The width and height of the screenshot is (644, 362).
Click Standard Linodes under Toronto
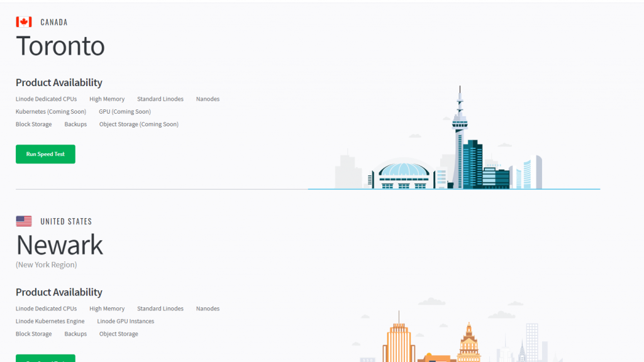click(x=160, y=99)
